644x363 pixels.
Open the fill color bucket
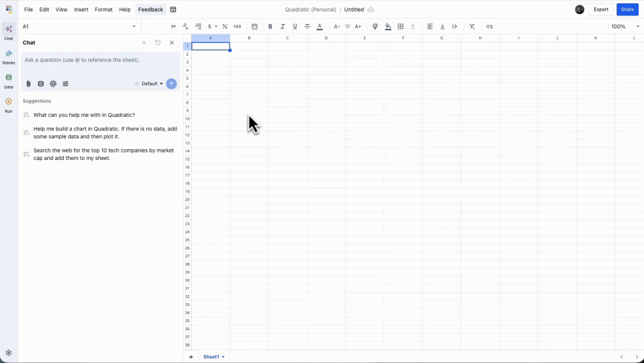[388, 27]
